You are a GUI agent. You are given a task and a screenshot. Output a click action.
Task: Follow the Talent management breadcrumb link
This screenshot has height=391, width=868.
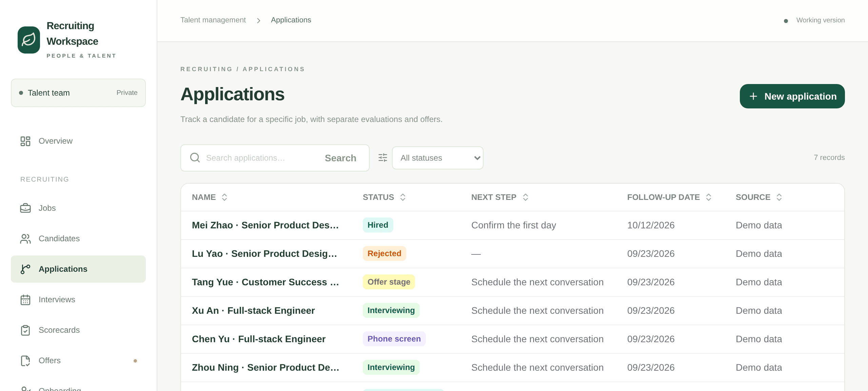pyautogui.click(x=213, y=20)
